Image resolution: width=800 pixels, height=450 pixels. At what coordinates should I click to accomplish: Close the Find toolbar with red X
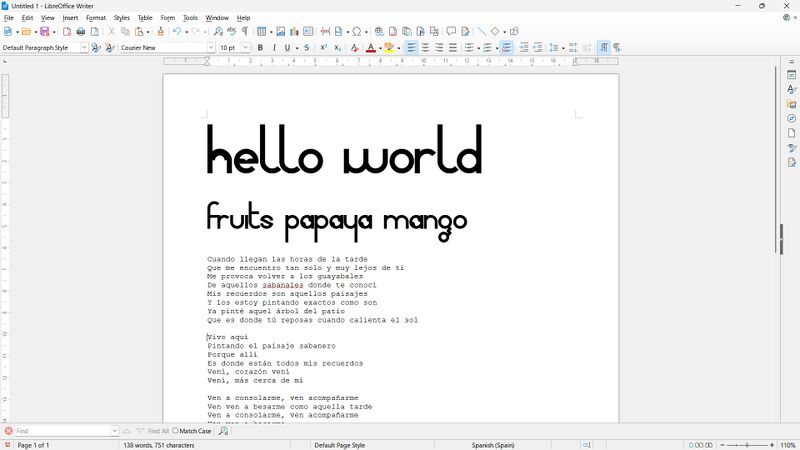point(8,431)
